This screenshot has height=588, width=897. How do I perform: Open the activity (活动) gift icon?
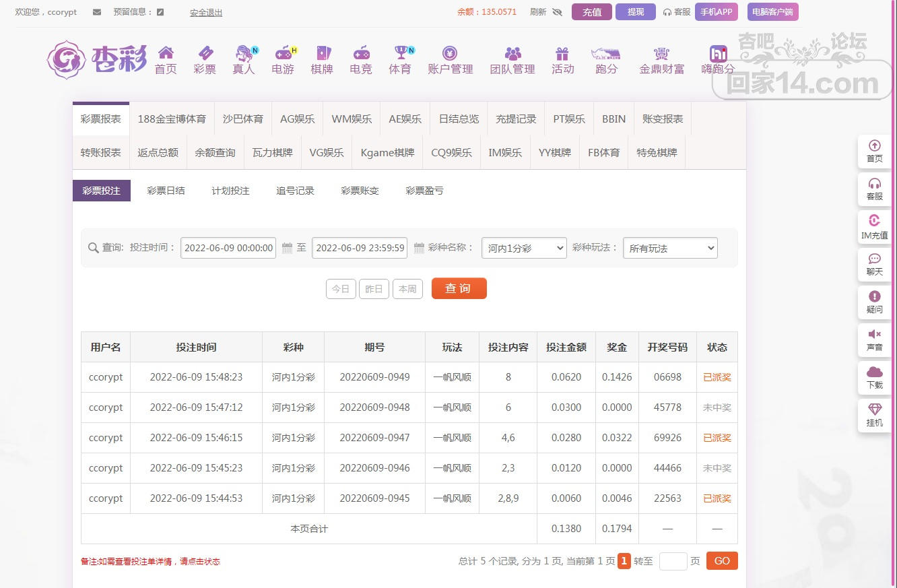[x=562, y=53]
